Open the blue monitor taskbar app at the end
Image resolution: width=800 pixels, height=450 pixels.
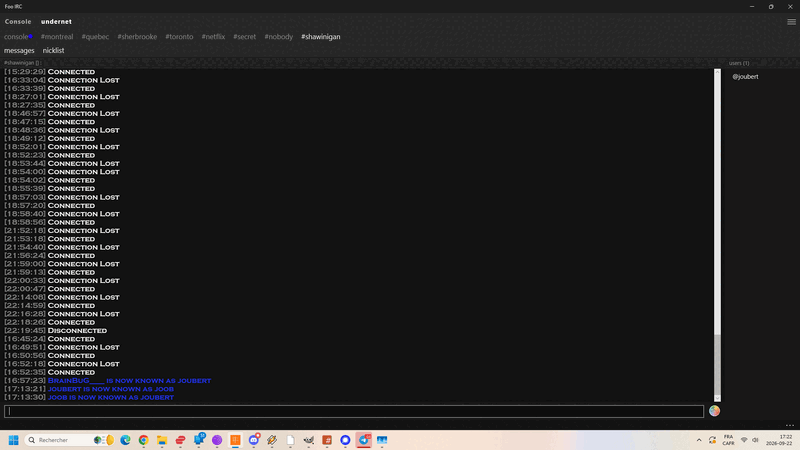click(x=382, y=440)
